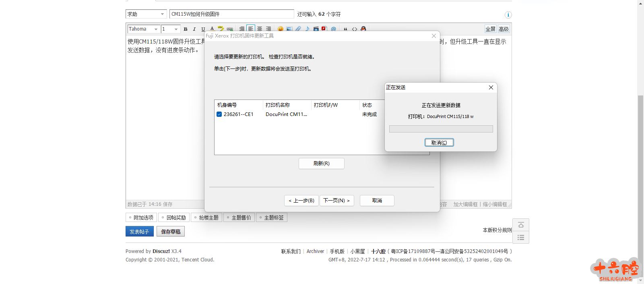Expand 附加选项 section
Viewport: 644px width, 284px height.
pos(141,218)
